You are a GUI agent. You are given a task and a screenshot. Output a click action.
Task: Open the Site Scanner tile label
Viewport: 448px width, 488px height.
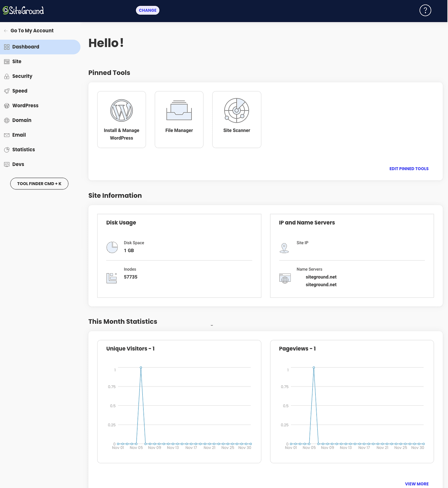point(237,130)
